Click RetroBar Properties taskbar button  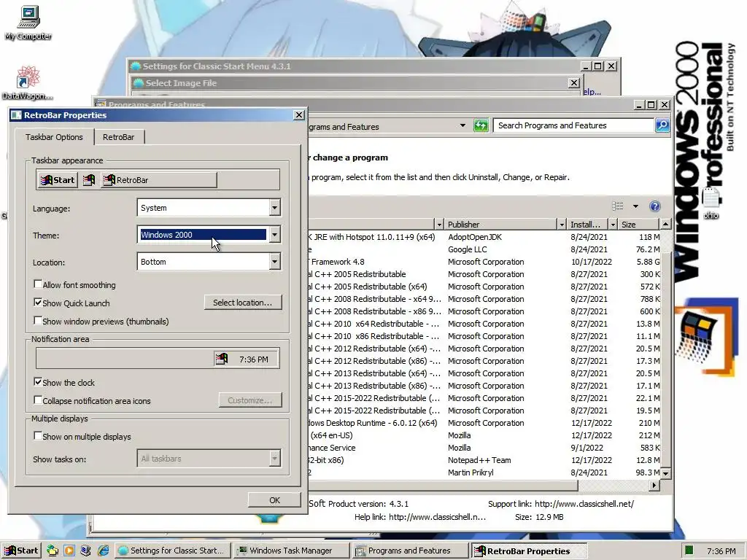(530, 551)
